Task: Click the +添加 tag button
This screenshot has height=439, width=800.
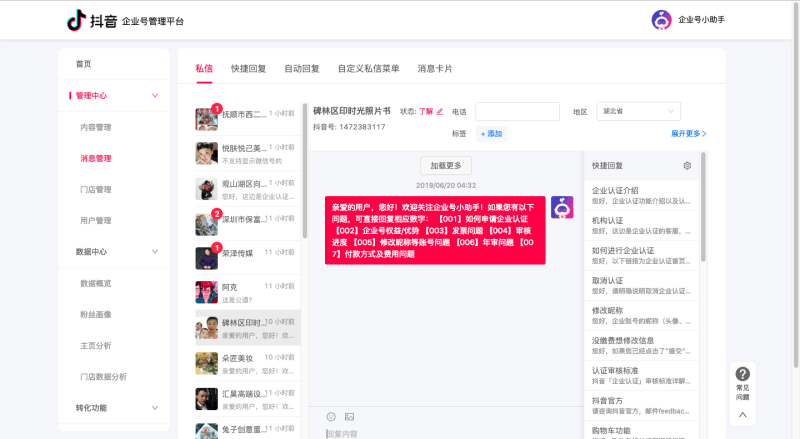Action: (491, 134)
